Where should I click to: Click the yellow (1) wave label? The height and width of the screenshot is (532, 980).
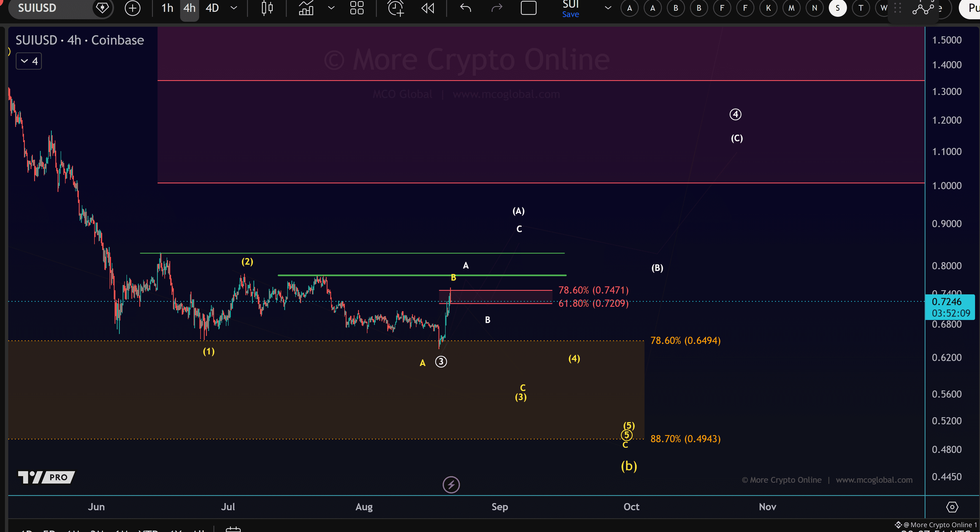209,351
